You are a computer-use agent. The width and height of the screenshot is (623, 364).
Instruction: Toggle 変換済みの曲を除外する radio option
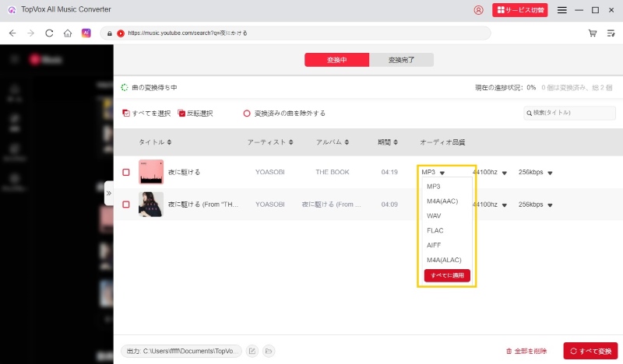pos(247,113)
